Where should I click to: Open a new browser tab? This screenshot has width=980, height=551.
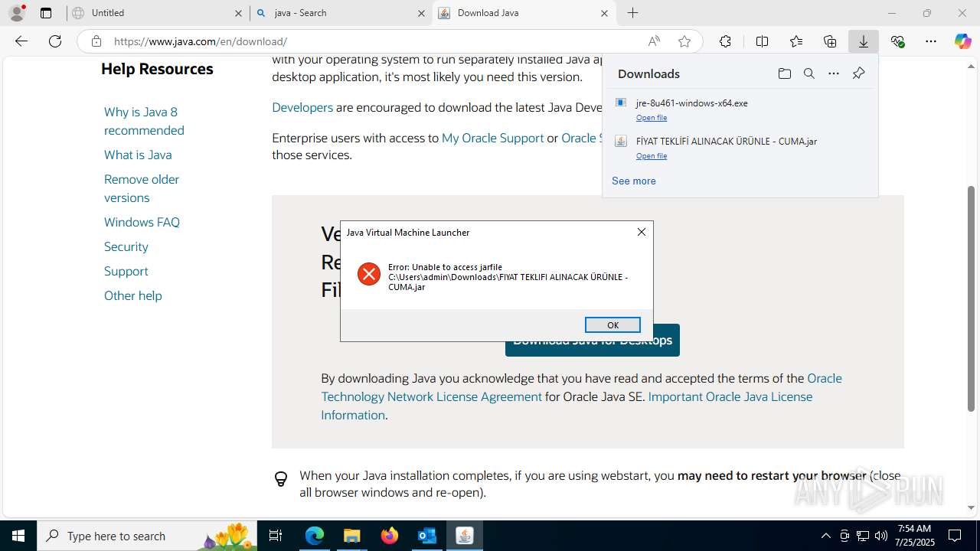coord(633,13)
